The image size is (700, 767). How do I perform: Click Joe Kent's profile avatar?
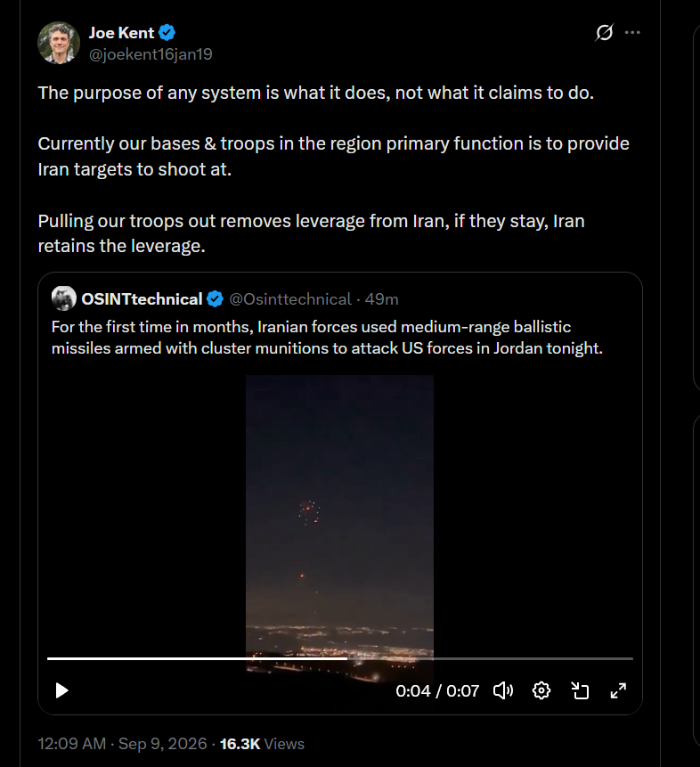click(x=59, y=43)
